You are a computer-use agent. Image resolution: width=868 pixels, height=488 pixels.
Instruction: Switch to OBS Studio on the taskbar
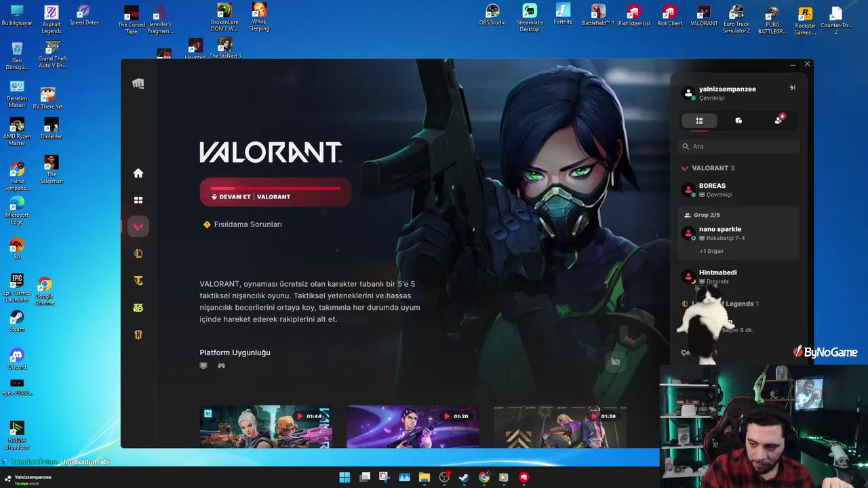point(444,477)
